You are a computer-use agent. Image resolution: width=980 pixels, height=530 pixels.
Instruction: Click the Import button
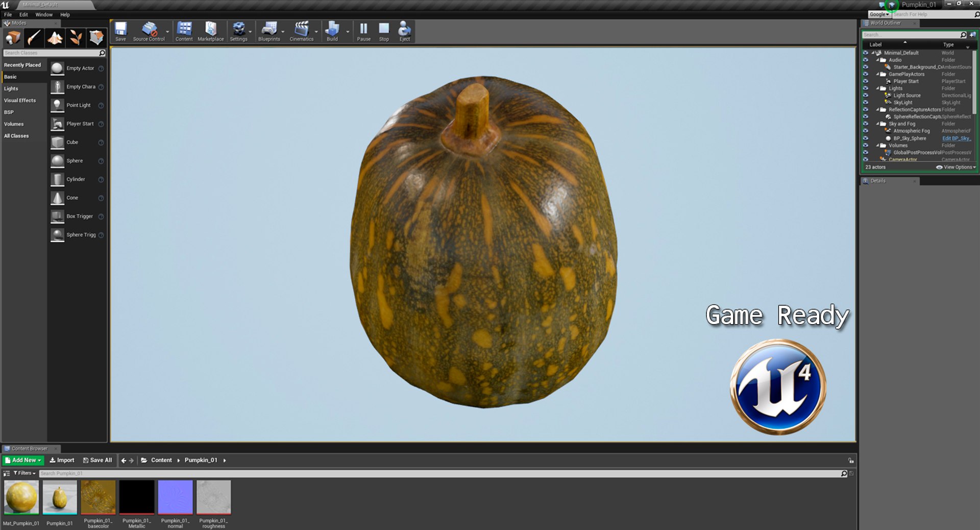click(x=62, y=460)
